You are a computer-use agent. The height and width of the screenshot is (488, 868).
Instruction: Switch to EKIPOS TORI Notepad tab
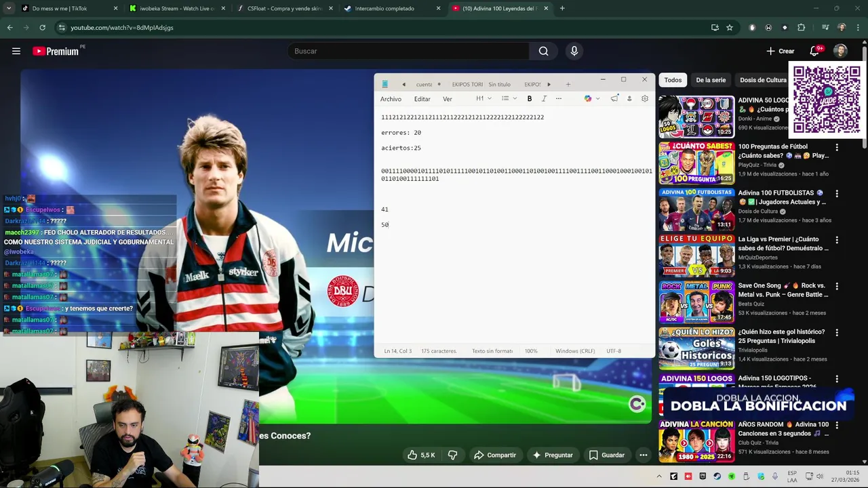click(467, 85)
